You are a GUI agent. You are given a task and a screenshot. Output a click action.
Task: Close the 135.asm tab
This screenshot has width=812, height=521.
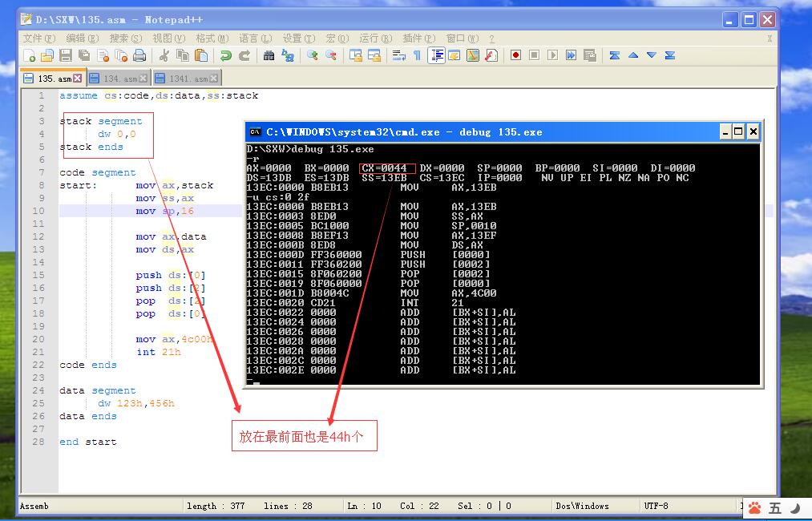click(x=77, y=79)
